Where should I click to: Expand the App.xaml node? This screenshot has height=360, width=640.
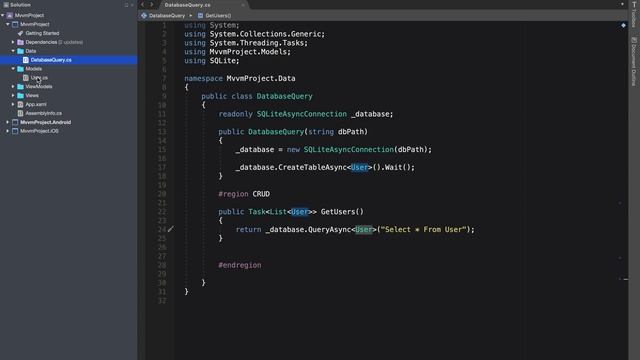point(13,104)
